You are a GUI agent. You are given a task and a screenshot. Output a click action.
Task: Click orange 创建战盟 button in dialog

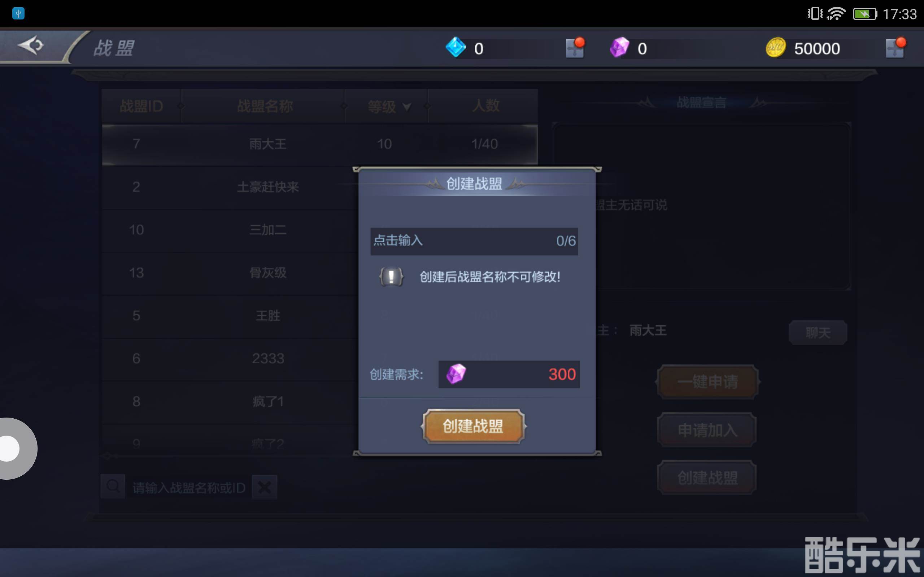click(x=474, y=426)
